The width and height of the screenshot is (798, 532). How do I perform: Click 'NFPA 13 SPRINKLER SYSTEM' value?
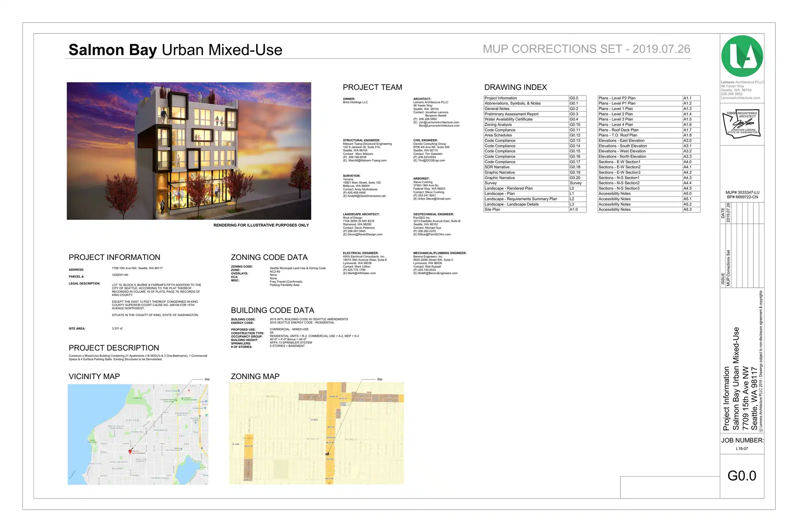click(291, 342)
